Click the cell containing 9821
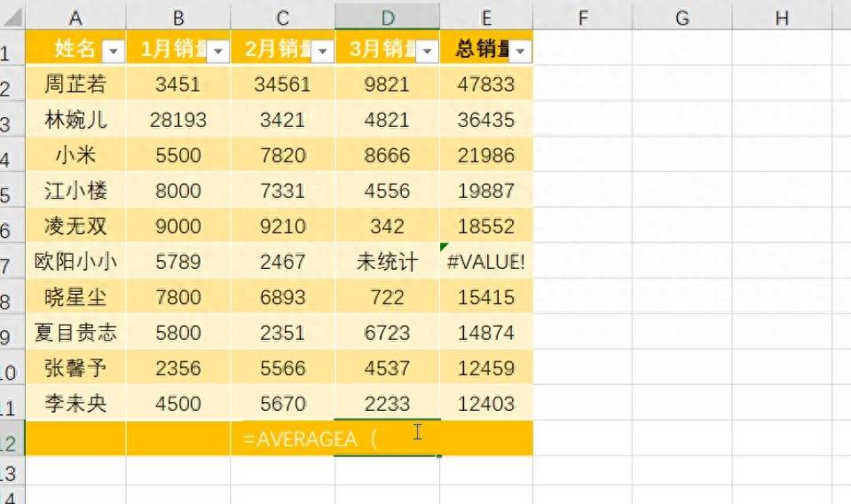Screen dimensions: 851x504 pos(387,84)
